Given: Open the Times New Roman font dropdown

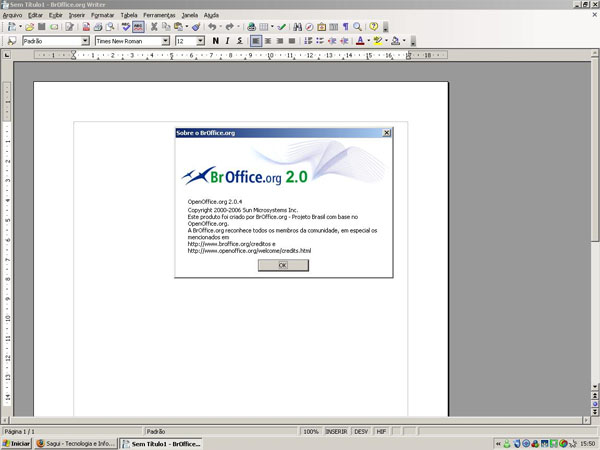Looking at the screenshot, I should point(165,41).
